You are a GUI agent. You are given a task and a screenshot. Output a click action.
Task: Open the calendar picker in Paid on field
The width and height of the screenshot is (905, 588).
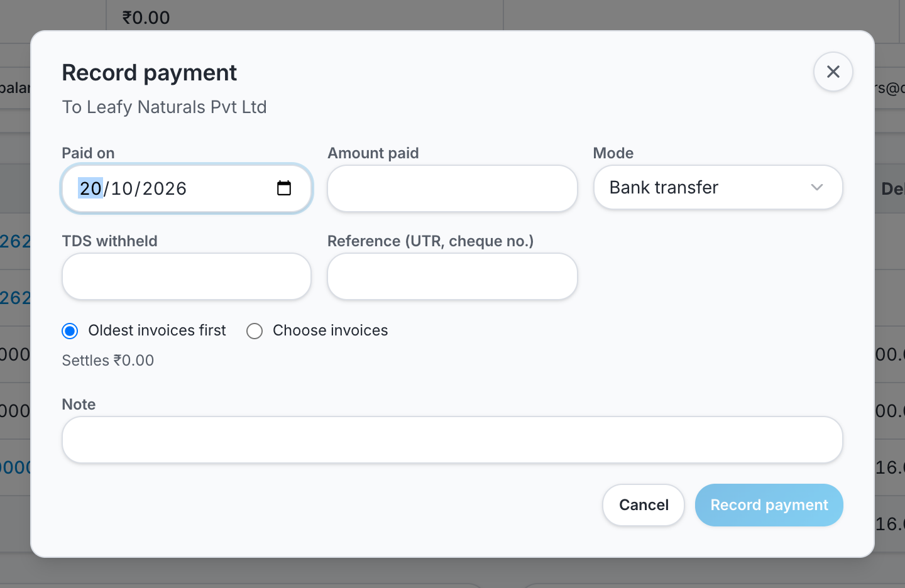pos(284,188)
